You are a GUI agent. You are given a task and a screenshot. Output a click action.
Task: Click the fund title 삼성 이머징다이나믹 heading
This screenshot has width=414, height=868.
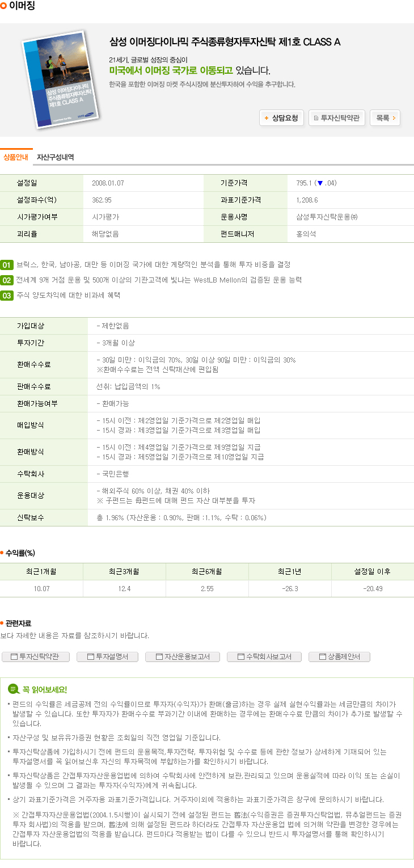coord(225,42)
